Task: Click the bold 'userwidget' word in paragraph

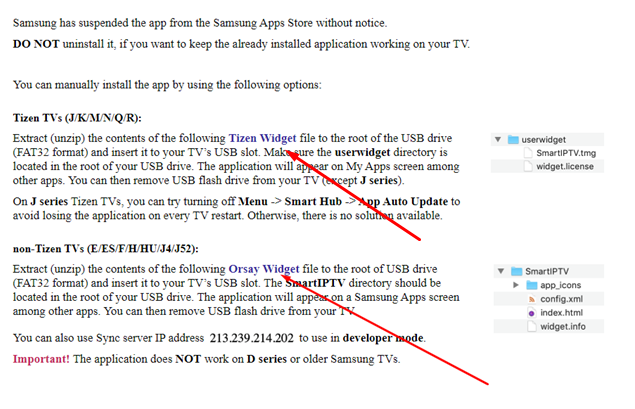Action: pos(362,153)
